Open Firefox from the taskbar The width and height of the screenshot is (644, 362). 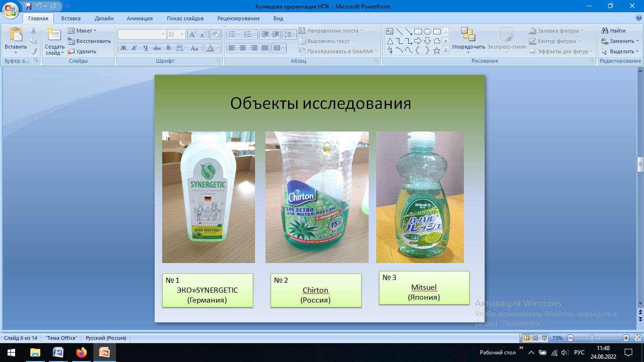pos(82,352)
